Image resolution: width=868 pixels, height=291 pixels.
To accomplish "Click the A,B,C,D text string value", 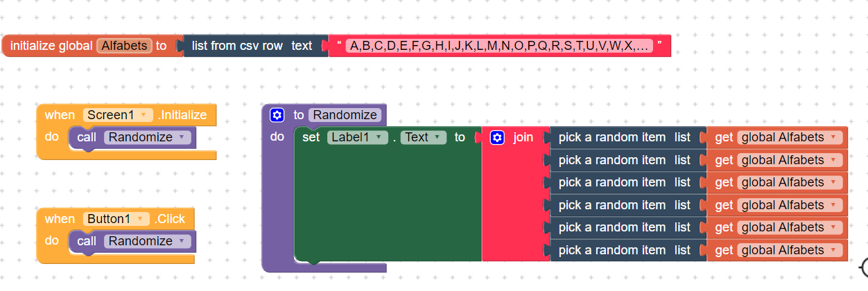I will point(499,46).
